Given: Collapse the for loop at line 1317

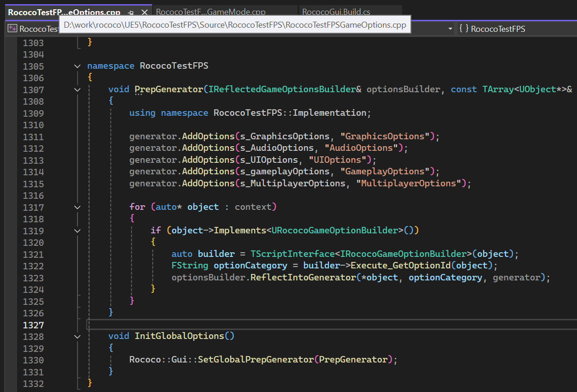Looking at the screenshot, I should tap(77, 207).
